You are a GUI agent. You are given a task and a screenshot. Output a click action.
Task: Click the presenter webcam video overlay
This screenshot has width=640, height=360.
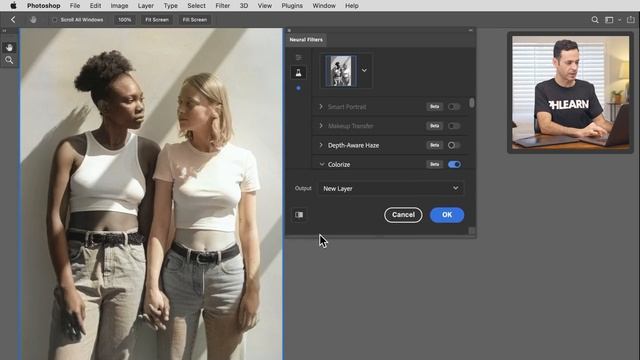click(570, 93)
